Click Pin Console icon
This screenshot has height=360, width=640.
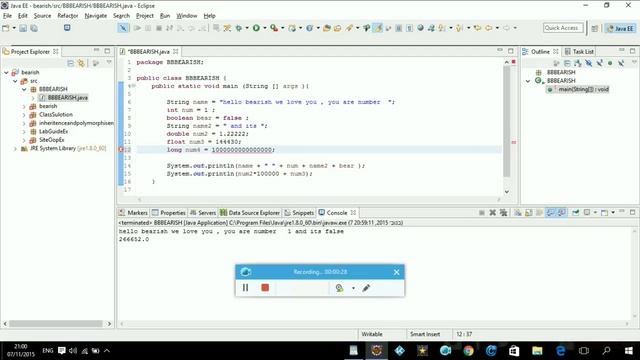pos(576,213)
